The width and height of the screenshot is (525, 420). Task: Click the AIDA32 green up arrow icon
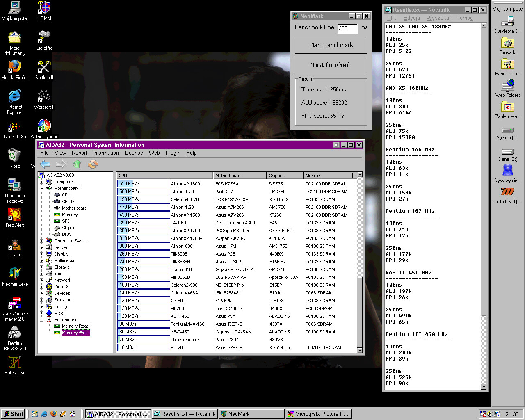tap(77, 164)
